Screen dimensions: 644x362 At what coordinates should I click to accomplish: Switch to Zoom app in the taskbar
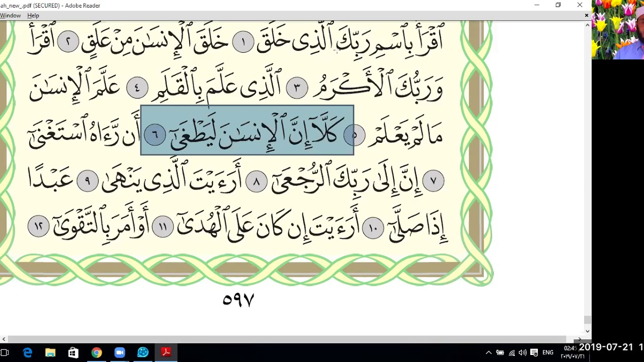(120, 353)
